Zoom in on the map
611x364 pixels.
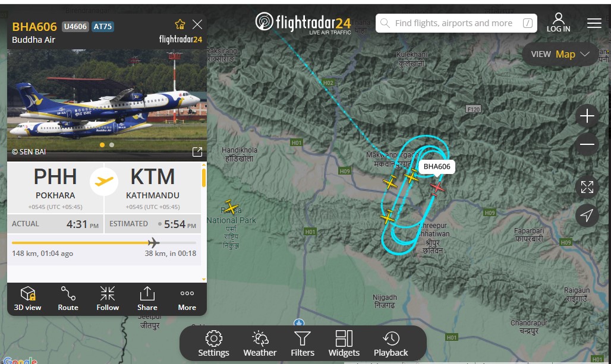click(587, 116)
